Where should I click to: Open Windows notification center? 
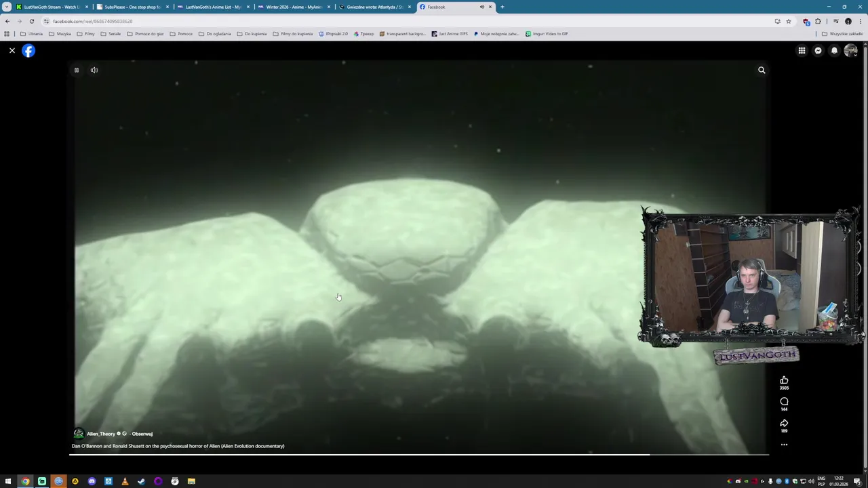(858, 481)
